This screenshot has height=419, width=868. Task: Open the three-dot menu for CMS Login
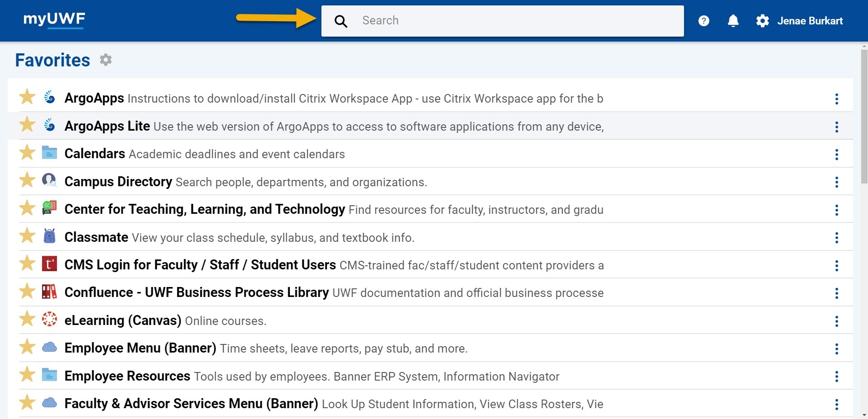click(x=836, y=266)
